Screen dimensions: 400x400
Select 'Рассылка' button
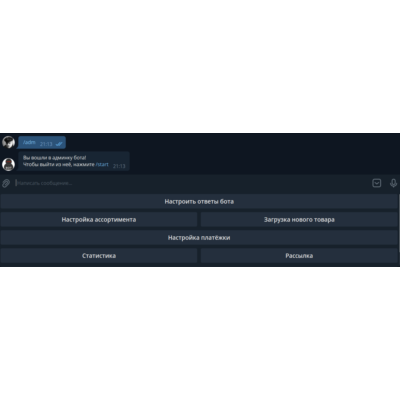point(299,256)
